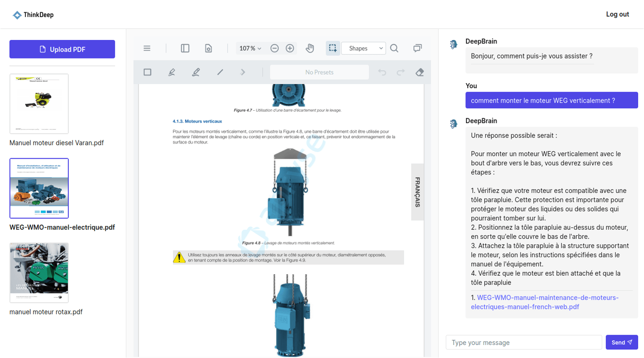Open the viewer hamburger menu
The image size is (644, 358).
(x=147, y=49)
